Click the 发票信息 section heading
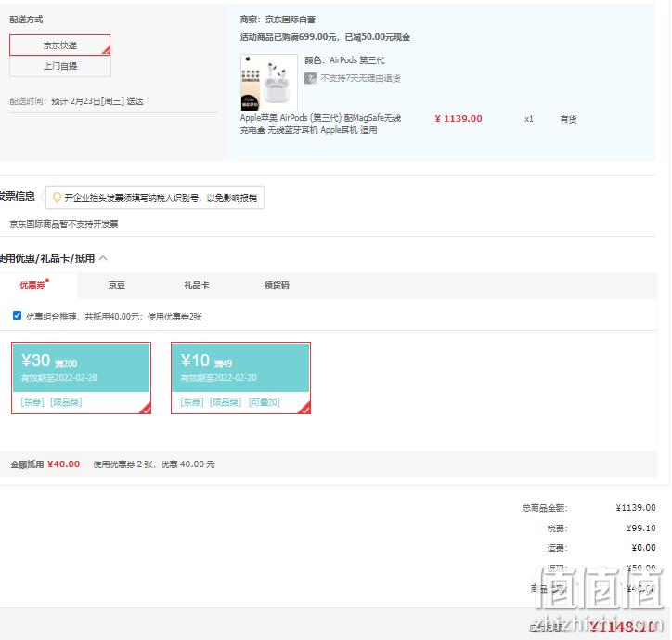Image resolution: width=672 pixels, height=640 pixels. pos(17,197)
